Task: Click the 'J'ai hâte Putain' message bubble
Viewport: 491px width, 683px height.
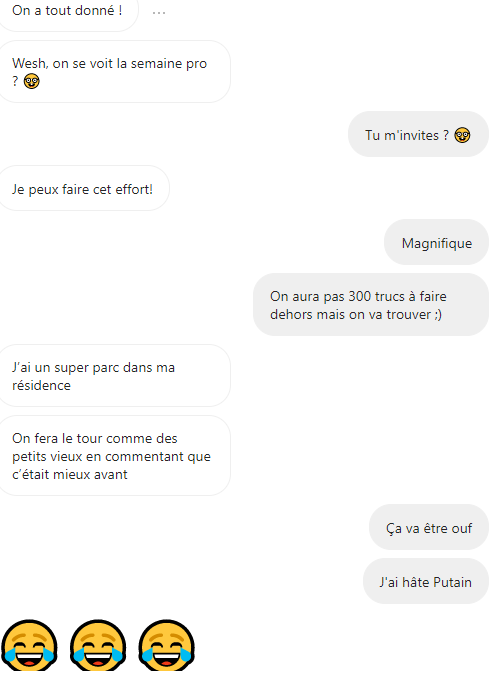Action: 426,581
